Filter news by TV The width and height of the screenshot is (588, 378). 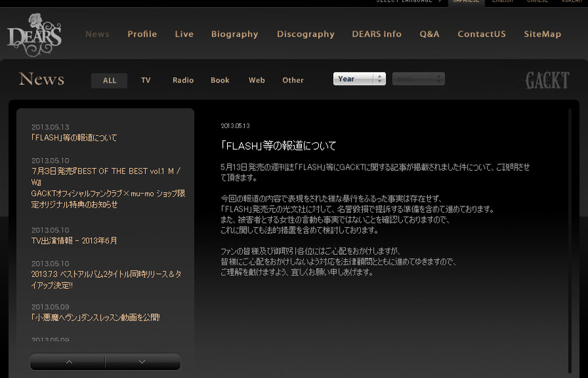tap(146, 80)
